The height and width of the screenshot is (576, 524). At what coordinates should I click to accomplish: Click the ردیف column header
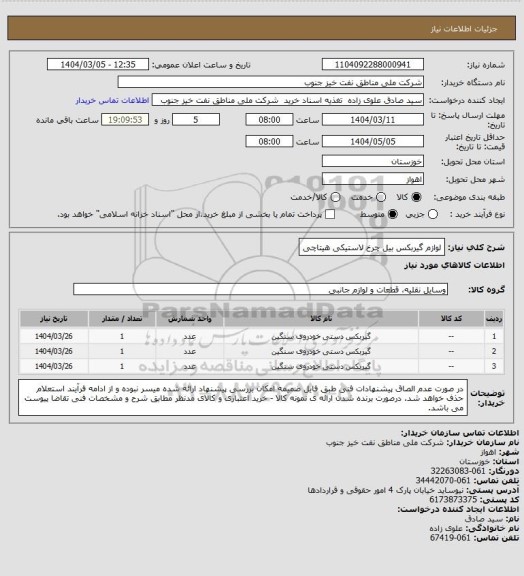[494, 318]
